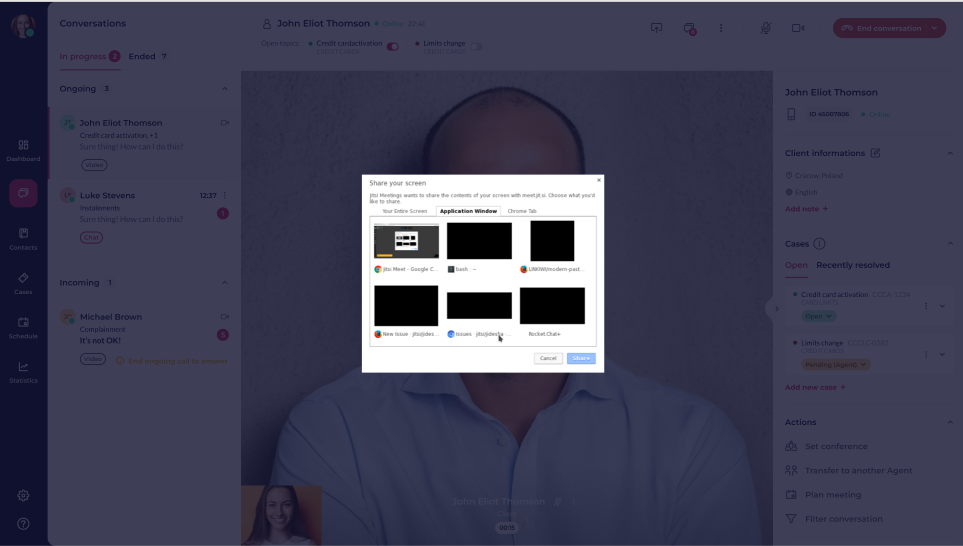Switch to the Chrome Tab tab
Viewport: 963px width, 546px height.
point(522,211)
